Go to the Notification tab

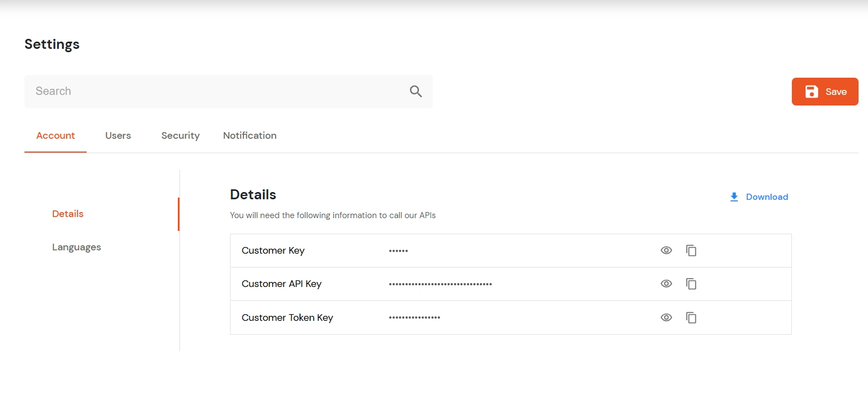(250, 135)
